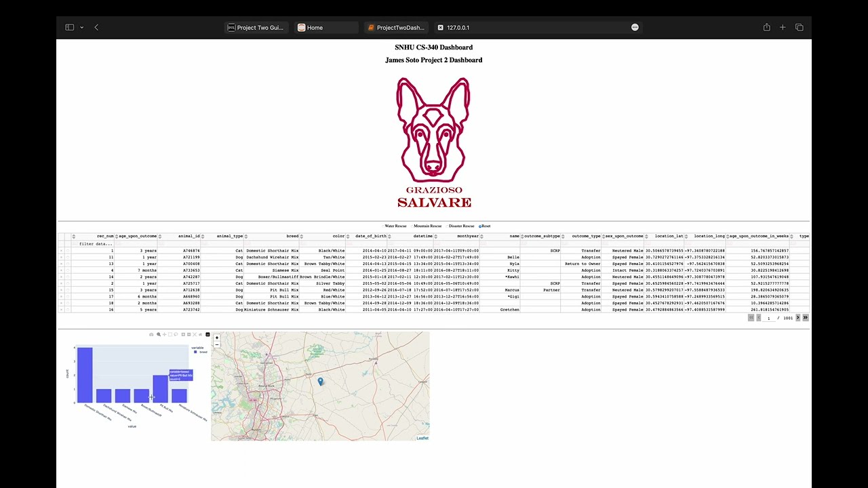The image size is (868, 488).
Task: Click the current page number field
Action: (769, 318)
